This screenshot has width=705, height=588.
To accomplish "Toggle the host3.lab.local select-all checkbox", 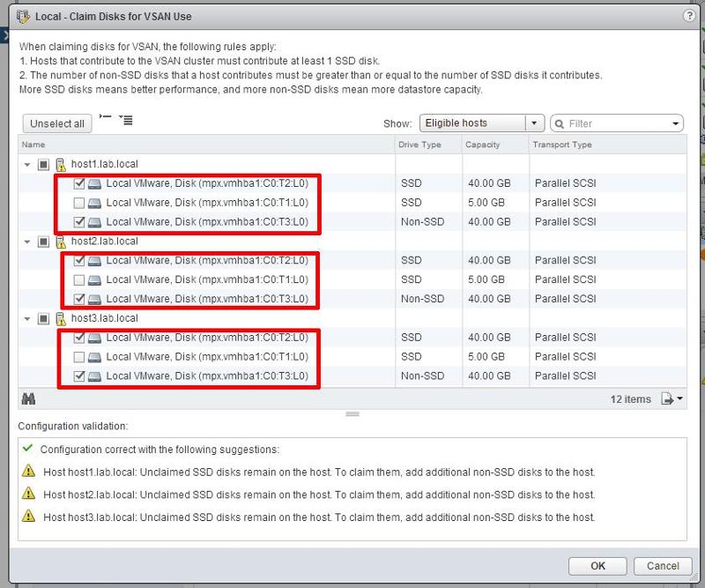I will tap(43, 318).
